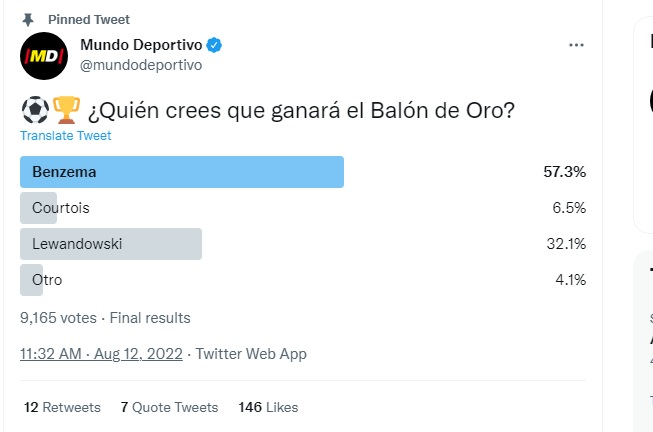653x432 pixels.
Task: Click the Pinned Tweet label
Action: coord(89,20)
